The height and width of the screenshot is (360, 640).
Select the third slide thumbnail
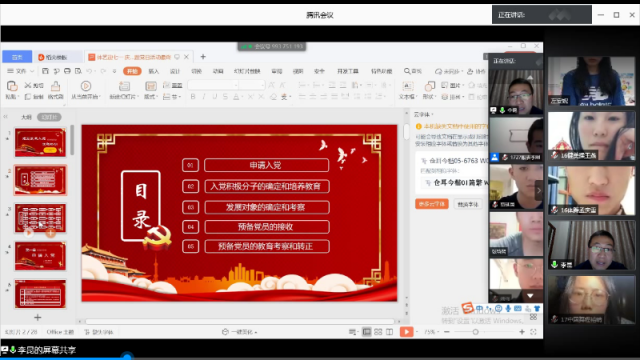pyautogui.click(x=40, y=218)
